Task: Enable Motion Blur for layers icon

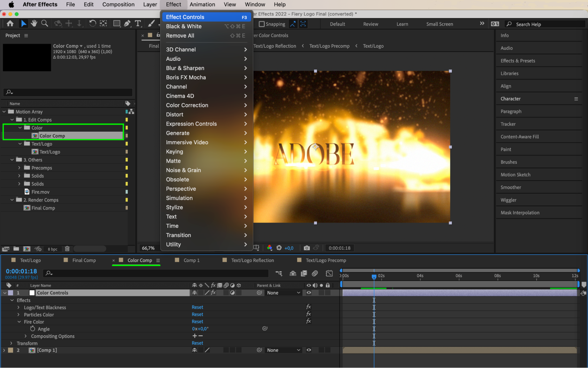Action: tap(315, 273)
